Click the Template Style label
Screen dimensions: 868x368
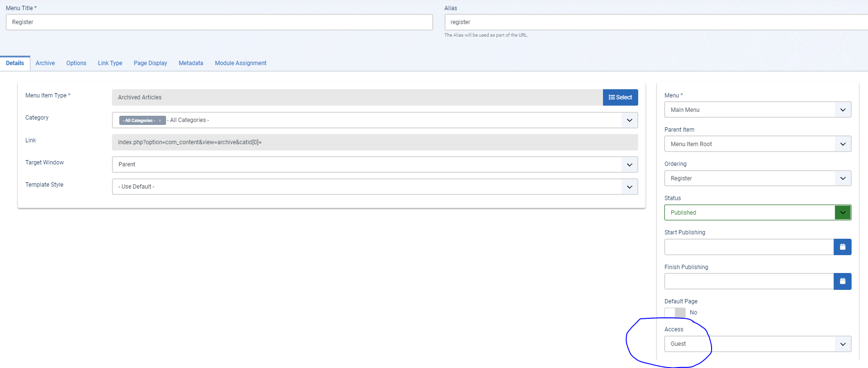tap(44, 185)
